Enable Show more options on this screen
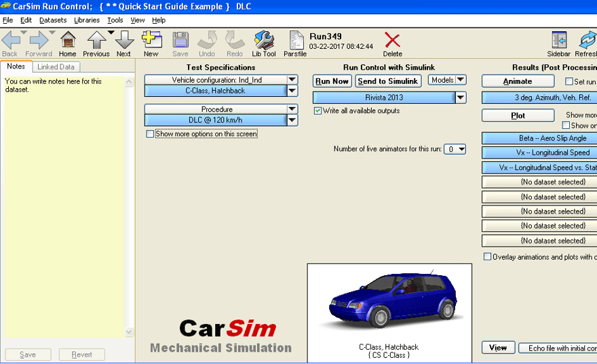 (x=150, y=134)
